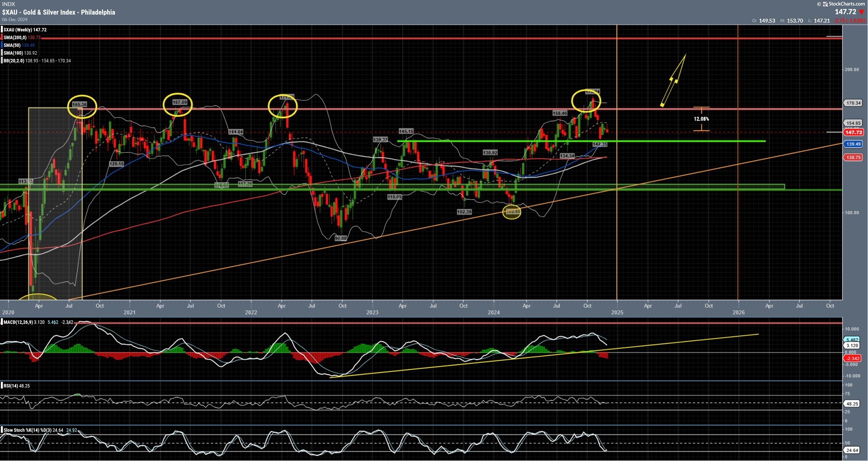
Task: Click the red 147.72 current price tag
Action: (853, 132)
